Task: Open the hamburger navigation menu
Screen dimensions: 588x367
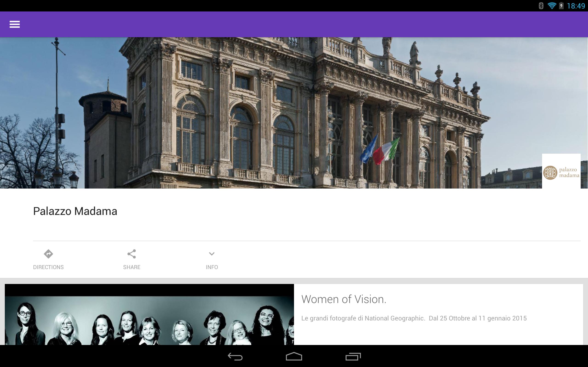Action: coord(14,24)
